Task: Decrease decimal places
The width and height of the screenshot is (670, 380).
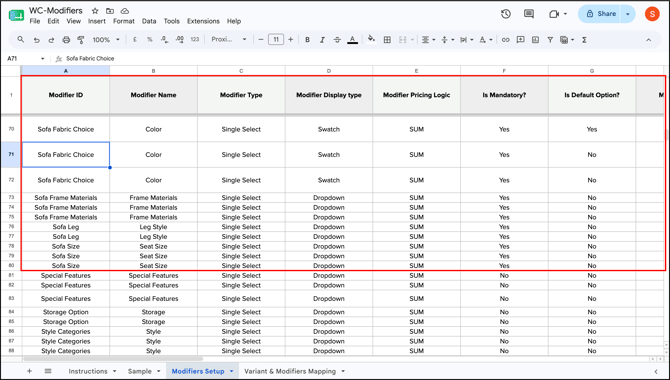Action: tap(165, 39)
